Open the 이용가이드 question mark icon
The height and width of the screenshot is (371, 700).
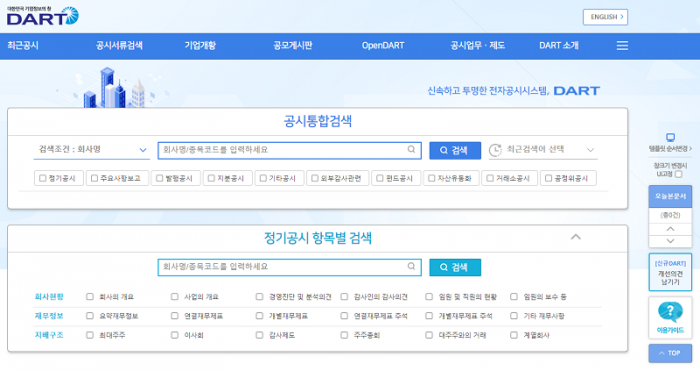pos(670,312)
